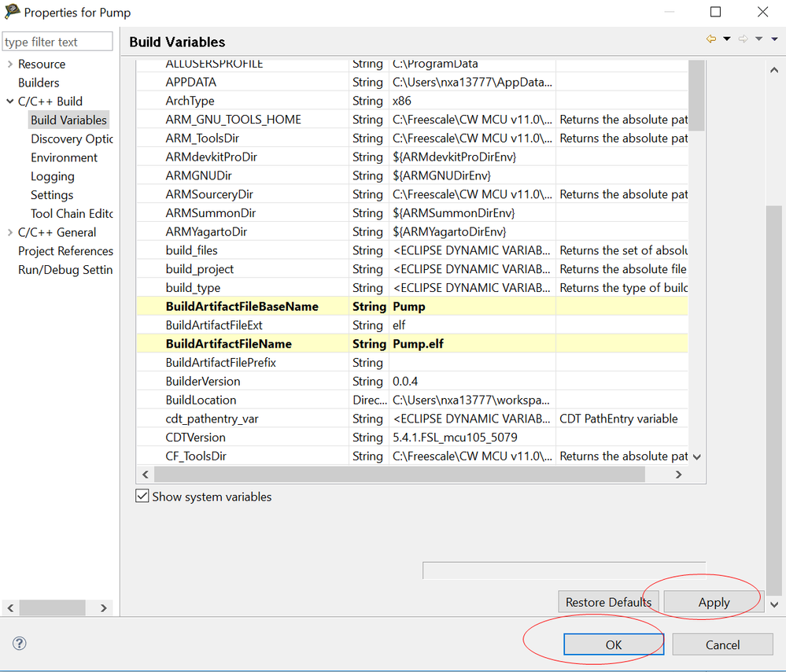Select Project References in sidebar
This screenshot has width=786, height=672.
(x=65, y=251)
